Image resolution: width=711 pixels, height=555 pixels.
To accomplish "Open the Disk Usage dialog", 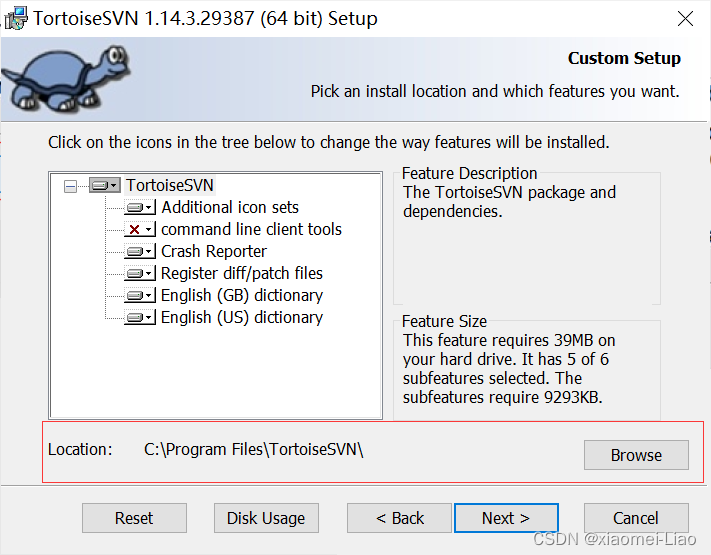I will pyautogui.click(x=266, y=518).
